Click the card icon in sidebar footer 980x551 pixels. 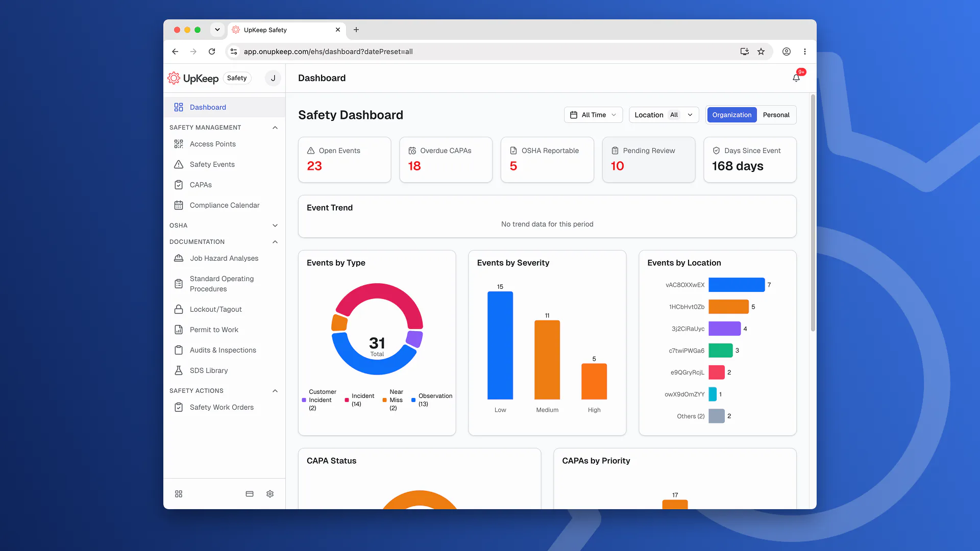250,494
